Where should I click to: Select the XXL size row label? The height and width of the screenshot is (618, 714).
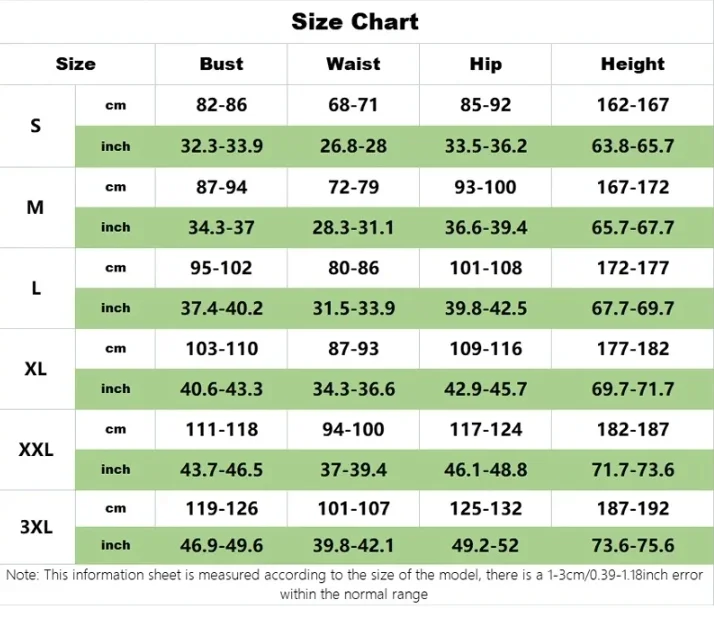36,449
